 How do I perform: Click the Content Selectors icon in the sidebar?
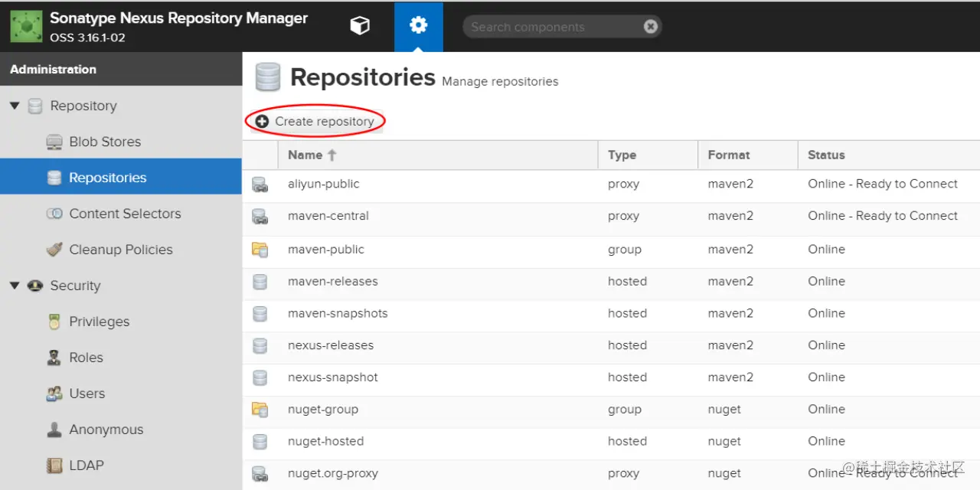[x=54, y=214]
